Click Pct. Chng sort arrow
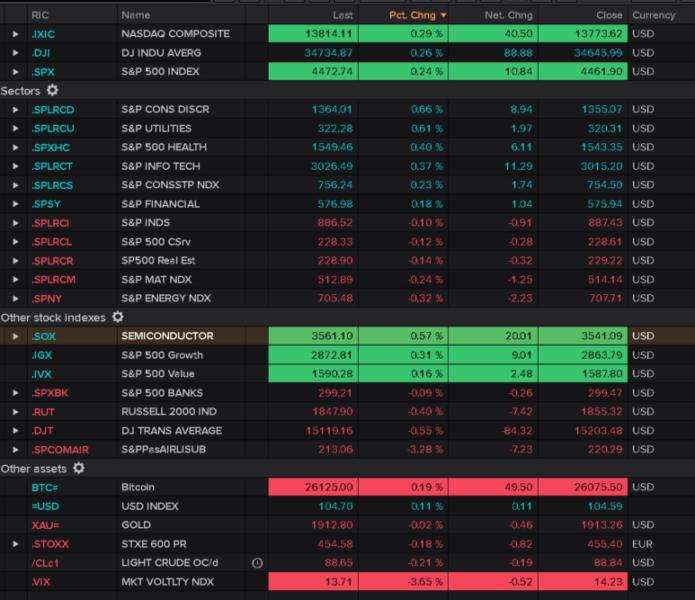695x600 pixels. [443, 16]
